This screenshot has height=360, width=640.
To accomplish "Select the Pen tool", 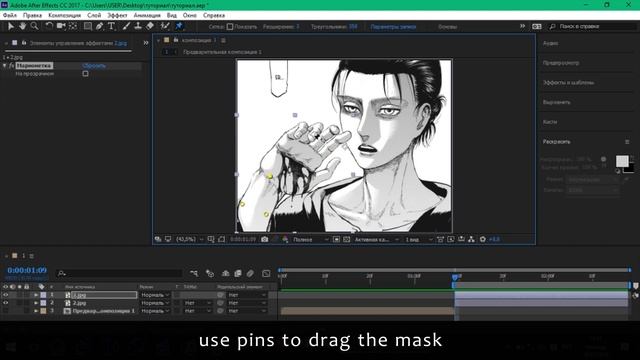I will [100, 26].
